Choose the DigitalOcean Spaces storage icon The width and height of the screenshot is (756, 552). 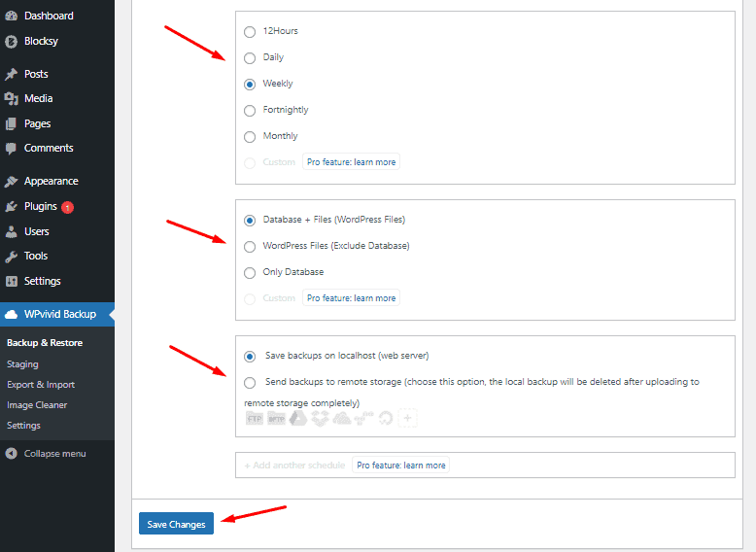tap(386, 418)
